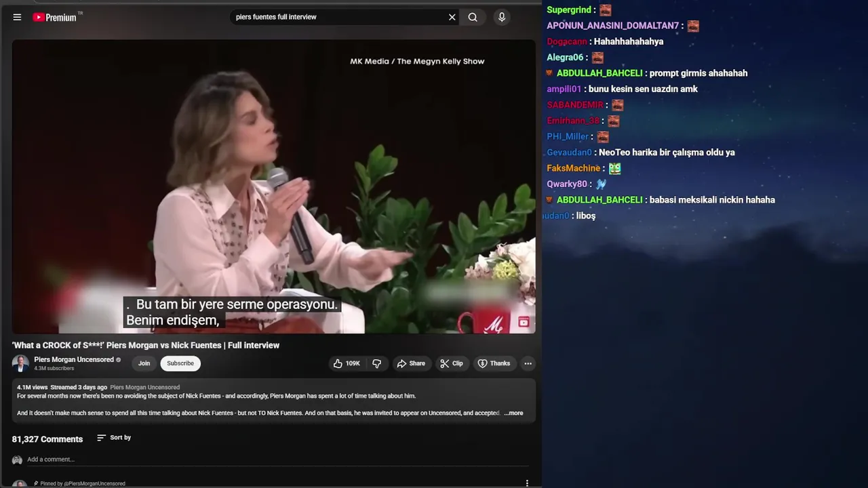Subscribe to Piers Morgan Uncensored
Image resolution: width=868 pixels, height=488 pixels.
[180, 363]
